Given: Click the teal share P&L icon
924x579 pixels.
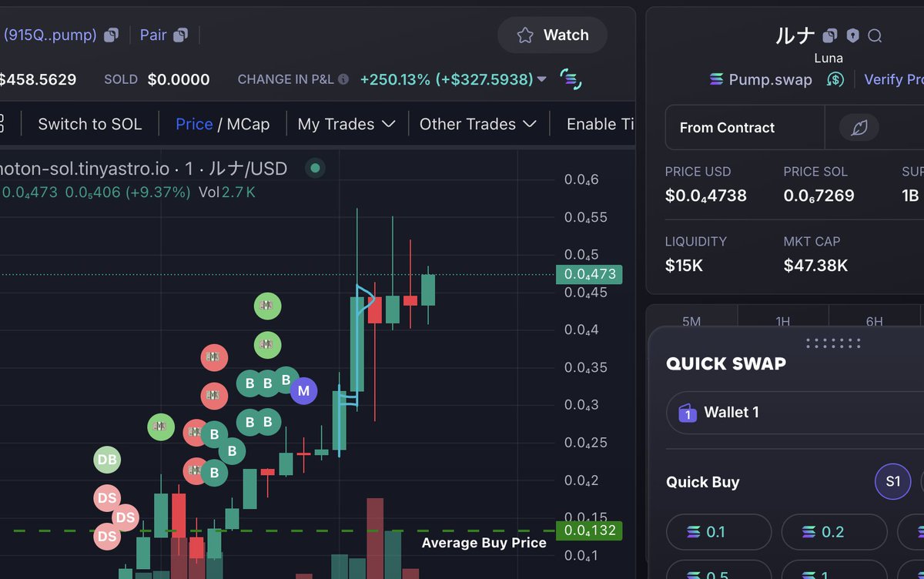Looking at the screenshot, I should click(570, 79).
